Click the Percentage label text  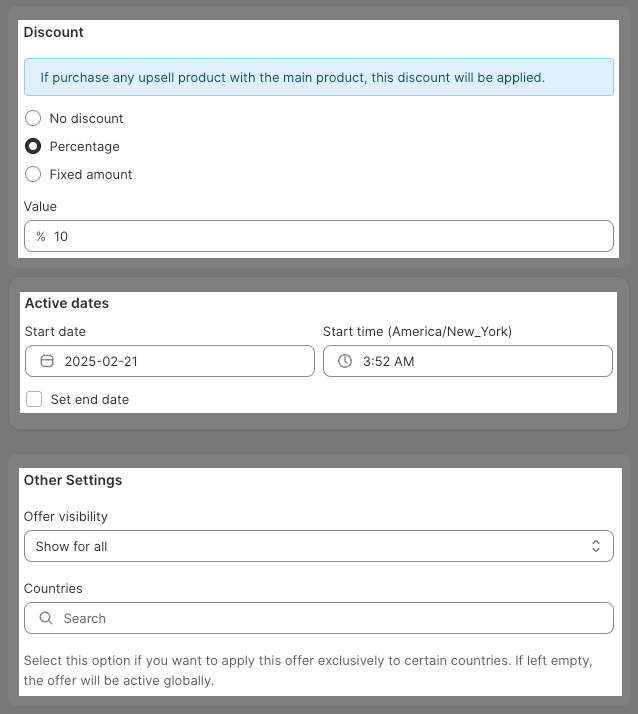[85, 147]
